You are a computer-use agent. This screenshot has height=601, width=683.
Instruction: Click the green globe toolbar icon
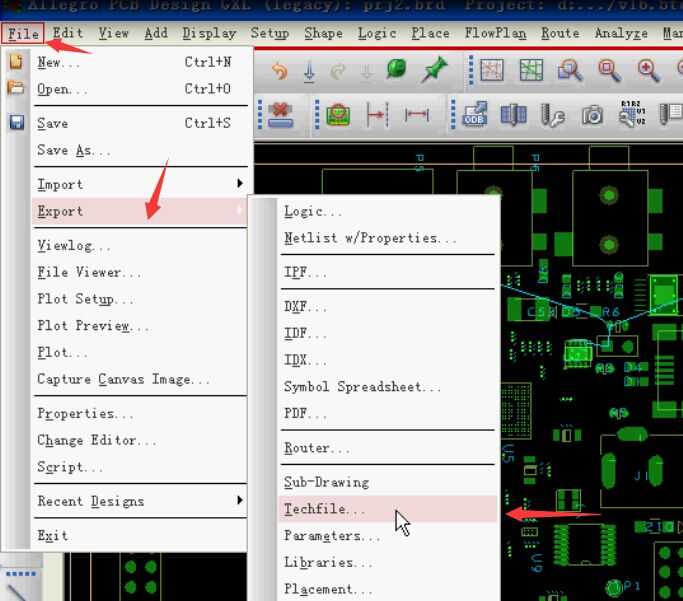(x=396, y=69)
